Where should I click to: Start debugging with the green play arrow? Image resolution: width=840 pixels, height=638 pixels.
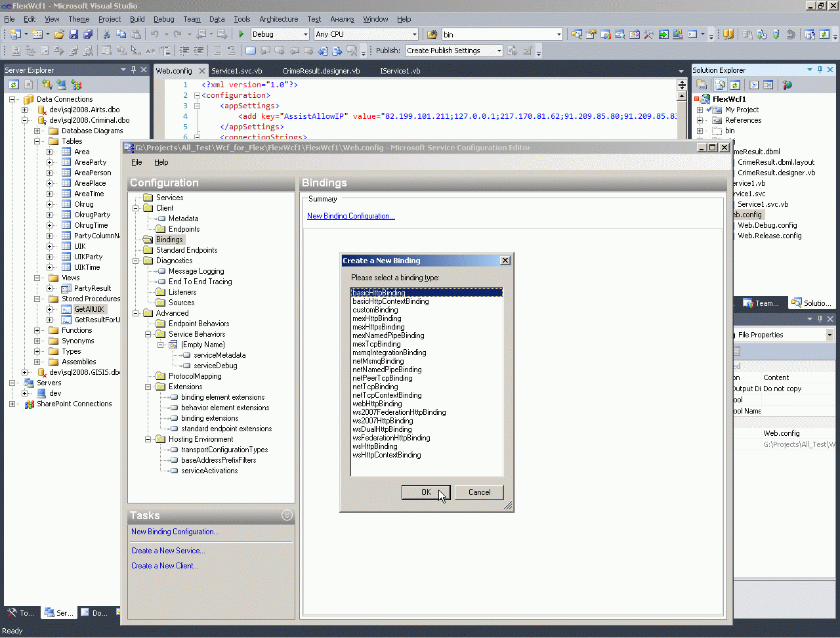click(241, 34)
